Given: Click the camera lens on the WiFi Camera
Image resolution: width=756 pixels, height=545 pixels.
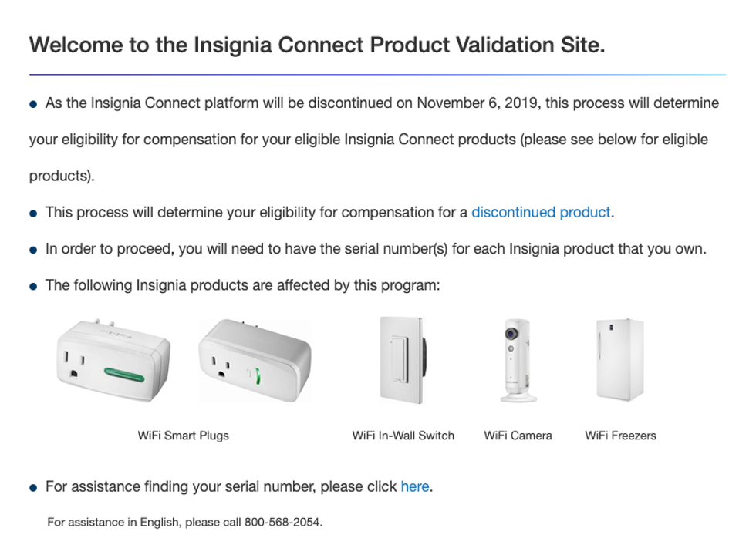Looking at the screenshot, I should (513, 333).
